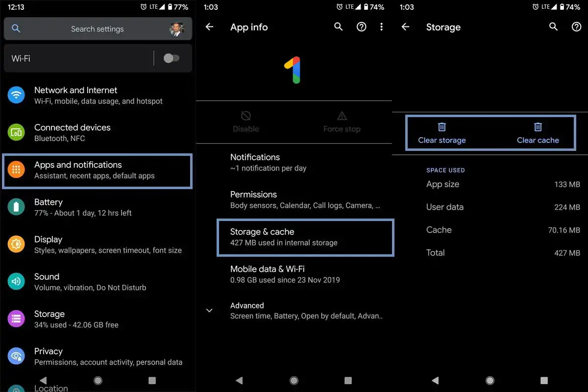
Task: Go back from the Storage screen
Action: [x=405, y=27]
